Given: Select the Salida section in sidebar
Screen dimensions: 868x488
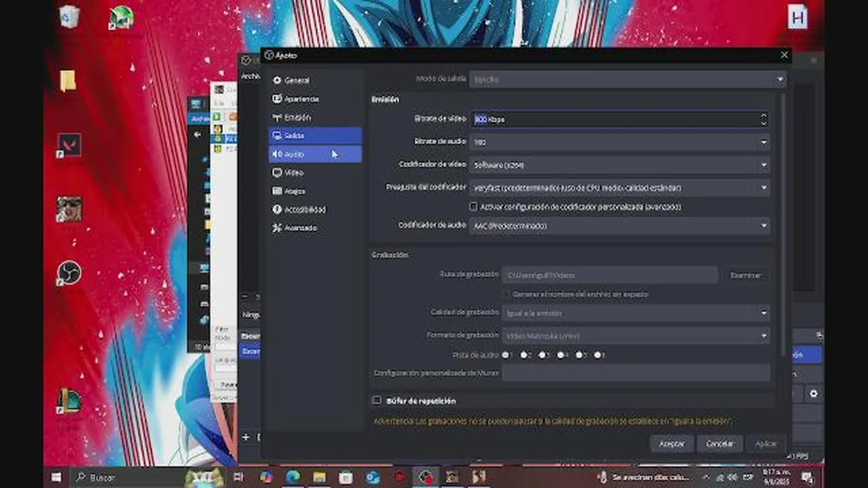Looking at the screenshot, I should [x=315, y=136].
